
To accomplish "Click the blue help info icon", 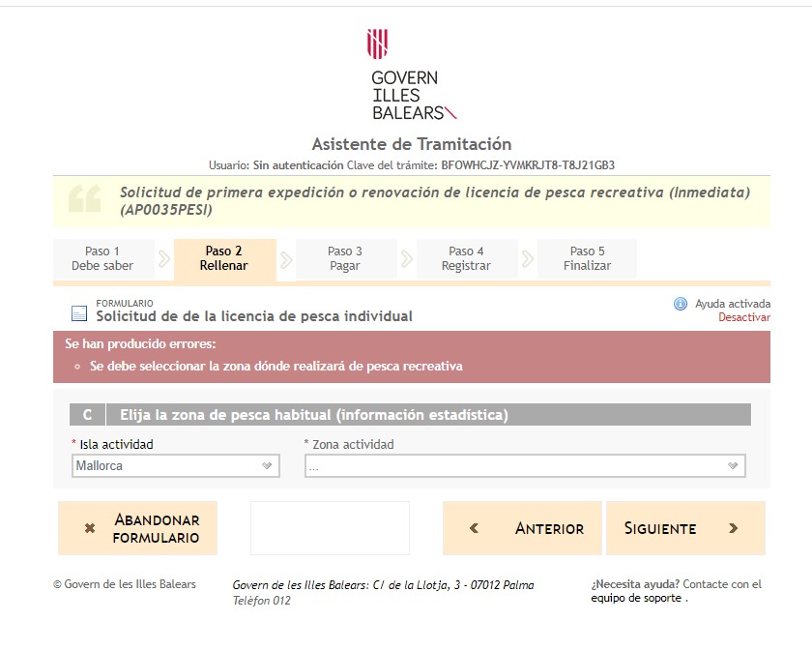I will point(681,304).
